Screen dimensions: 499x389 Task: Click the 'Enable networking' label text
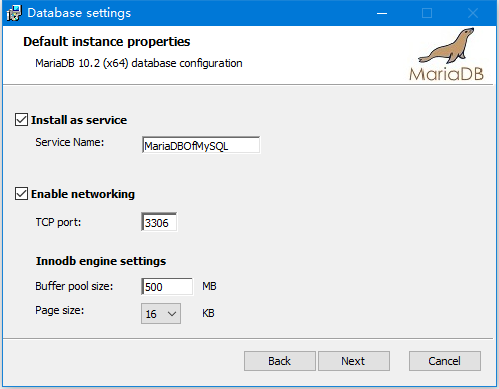(x=83, y=194)
